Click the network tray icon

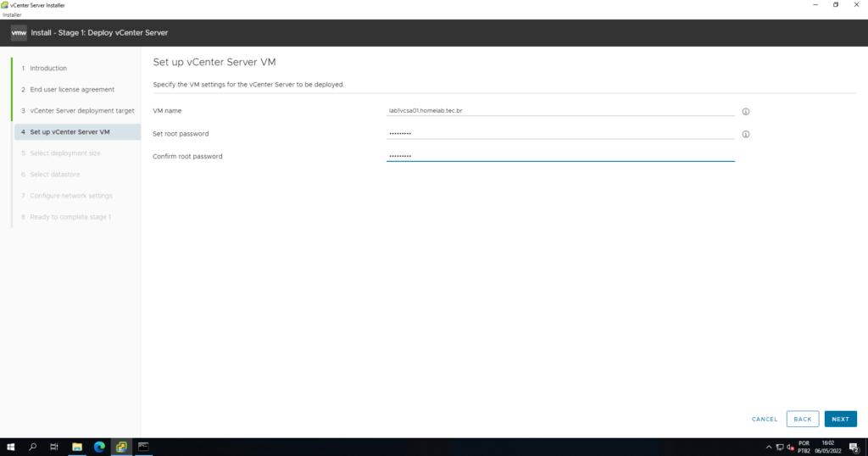[780, 448]
